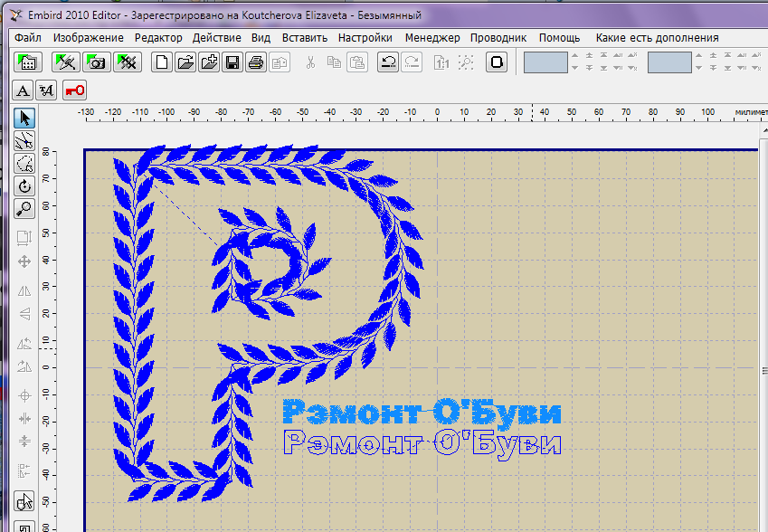
Task: Select the solid blue Рэмонт О'Буви text
Action: coord(422,413)
